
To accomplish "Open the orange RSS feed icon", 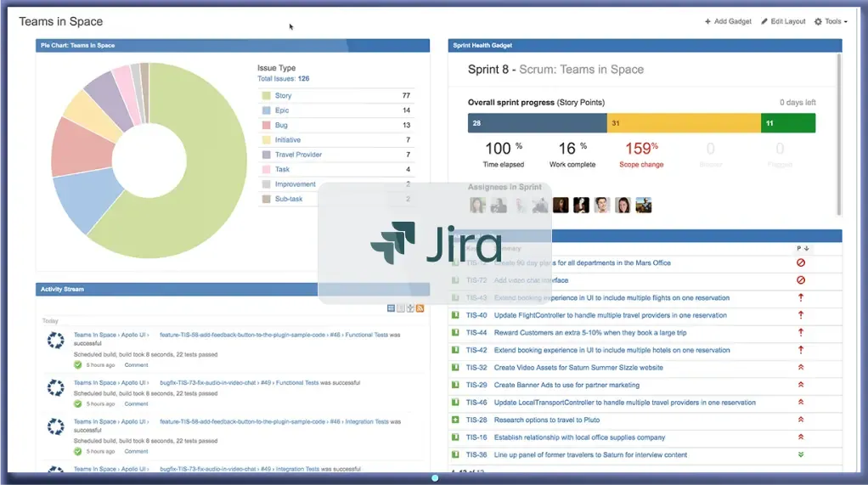I will [420, 307].
